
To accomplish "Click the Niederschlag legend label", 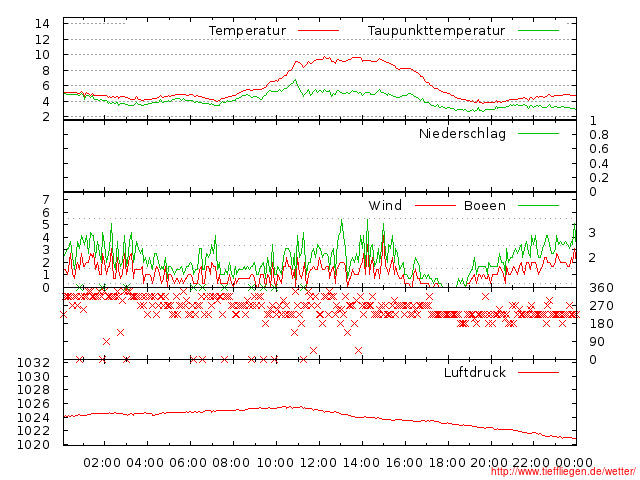I will pyautogui.click(x=462, y=133).
